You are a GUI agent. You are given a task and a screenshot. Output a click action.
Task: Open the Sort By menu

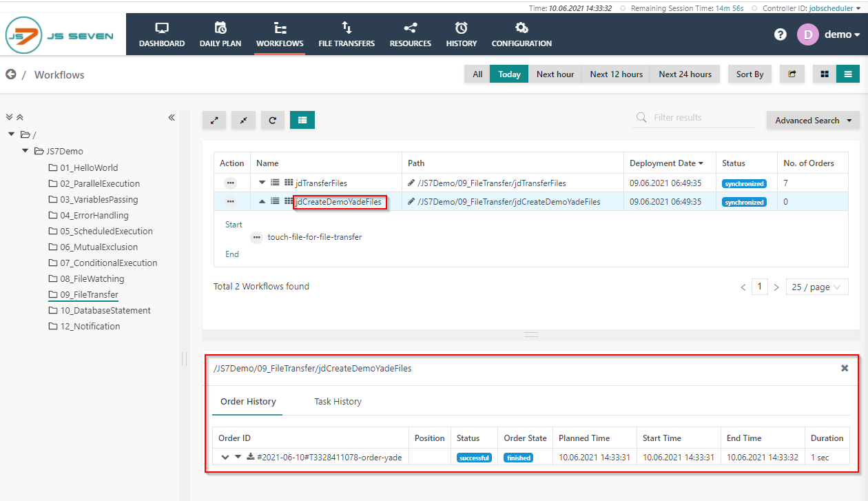point(750,74)
